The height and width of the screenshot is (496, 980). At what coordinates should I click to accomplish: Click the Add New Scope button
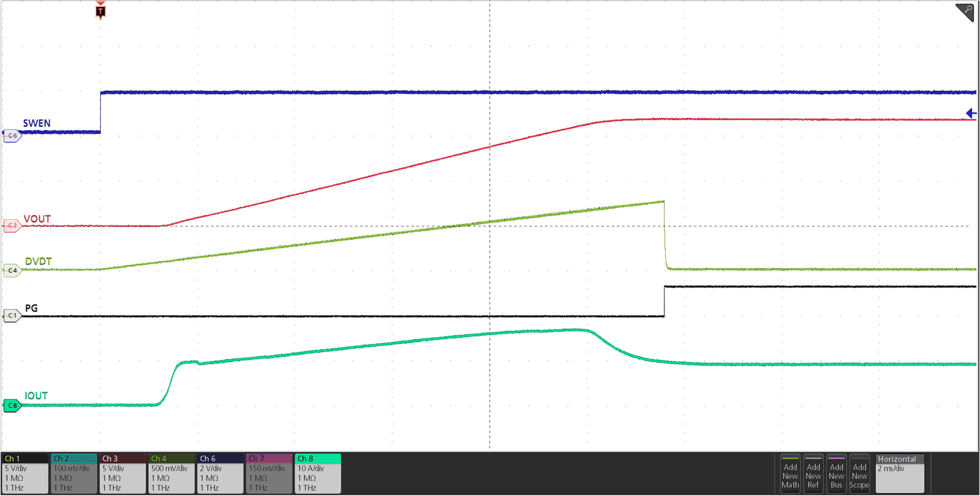859,473
